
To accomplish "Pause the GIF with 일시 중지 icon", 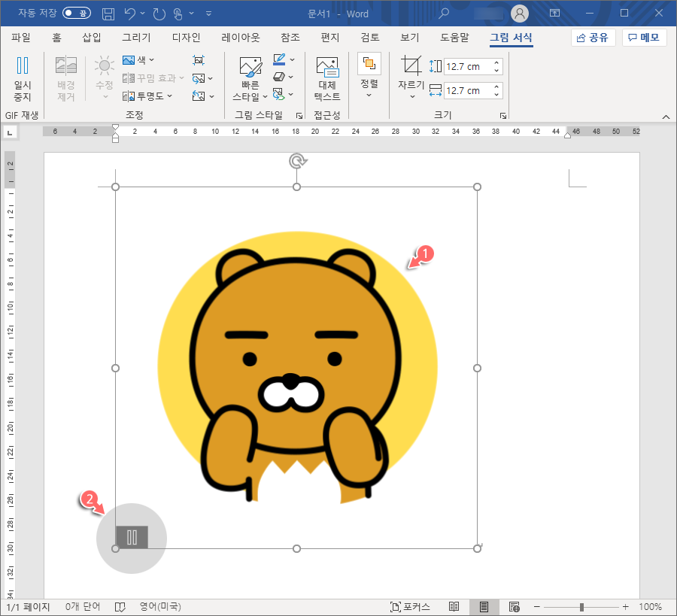I will (x=22, y=77).
